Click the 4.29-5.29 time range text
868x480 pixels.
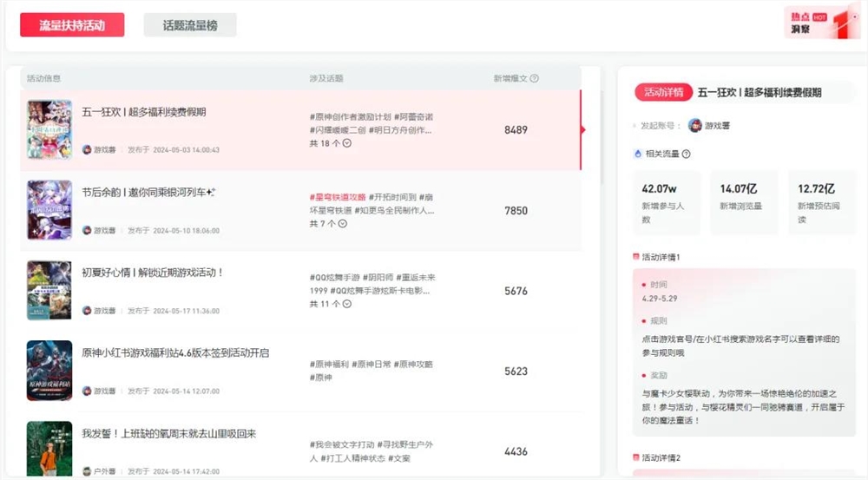[660, 299]
